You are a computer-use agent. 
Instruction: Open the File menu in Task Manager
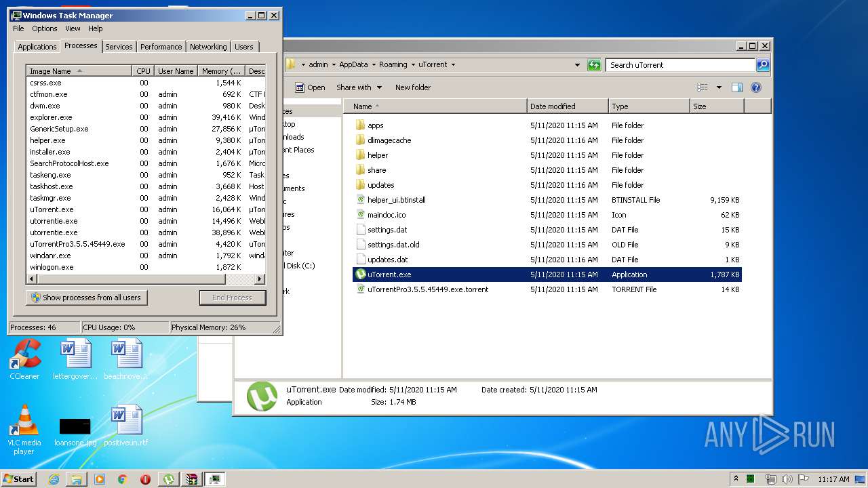click(18, 28)
